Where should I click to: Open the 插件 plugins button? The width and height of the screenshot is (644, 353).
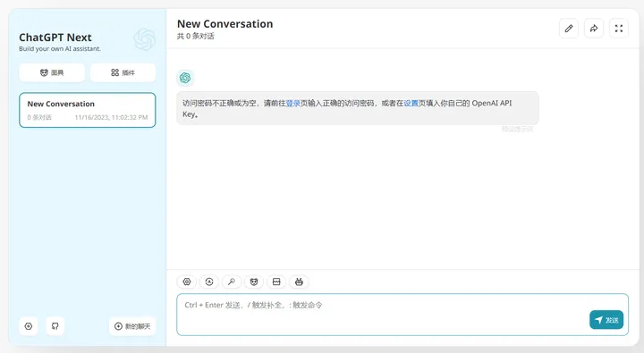point(123,72)
